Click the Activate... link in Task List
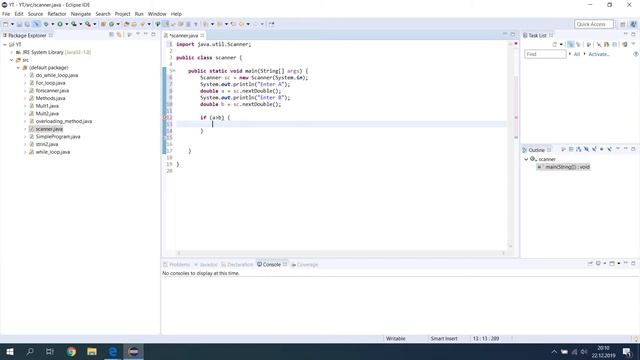640x360 pixels. coord(599,54)
